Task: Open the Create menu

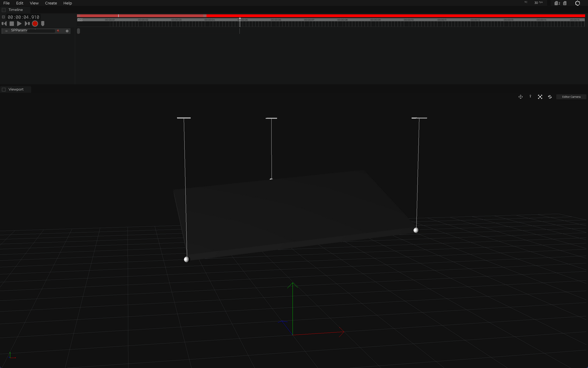Action: [51, 3]
